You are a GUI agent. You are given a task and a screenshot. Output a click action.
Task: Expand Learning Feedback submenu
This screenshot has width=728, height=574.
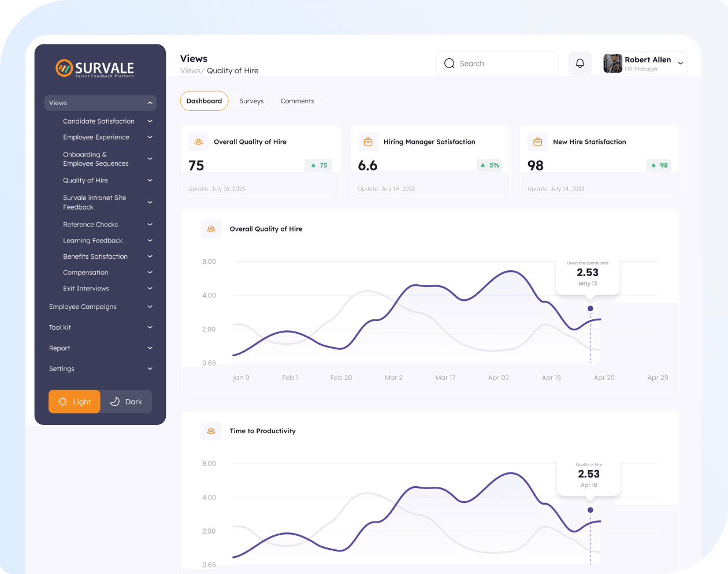click(150, 240)
